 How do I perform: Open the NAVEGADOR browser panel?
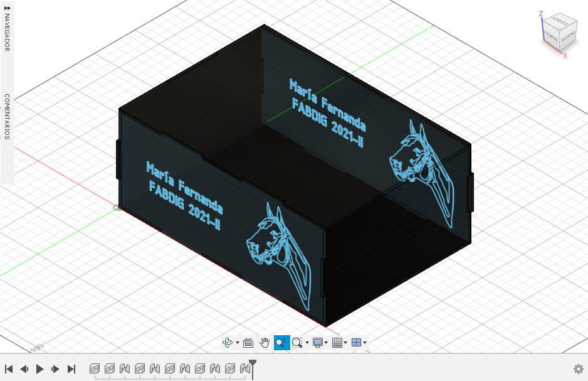click(7, 33)
